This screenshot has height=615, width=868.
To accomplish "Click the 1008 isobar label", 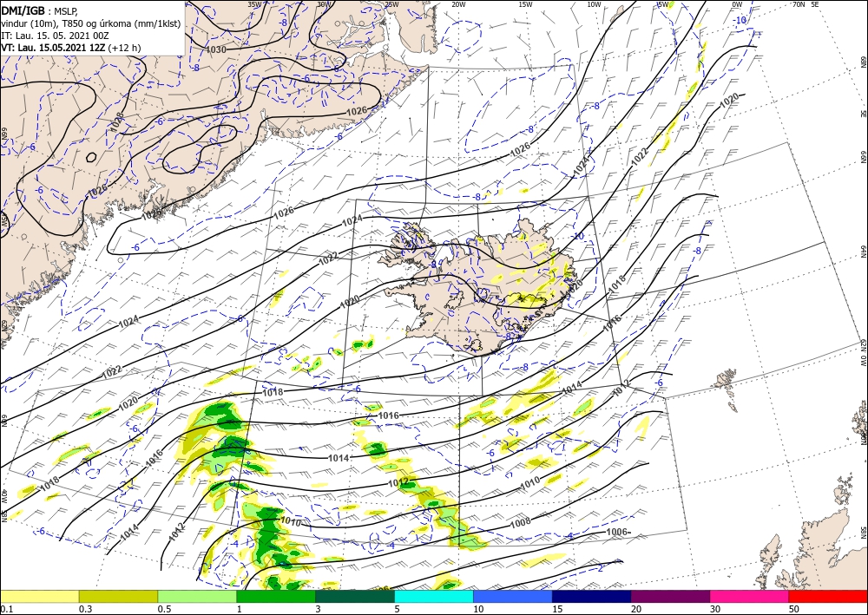I will [520, 521].
